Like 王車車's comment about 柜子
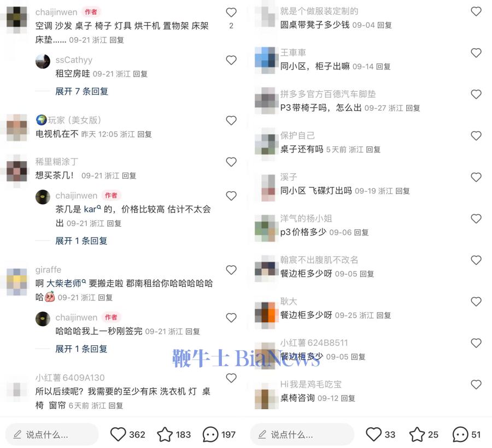 point(476,52)
